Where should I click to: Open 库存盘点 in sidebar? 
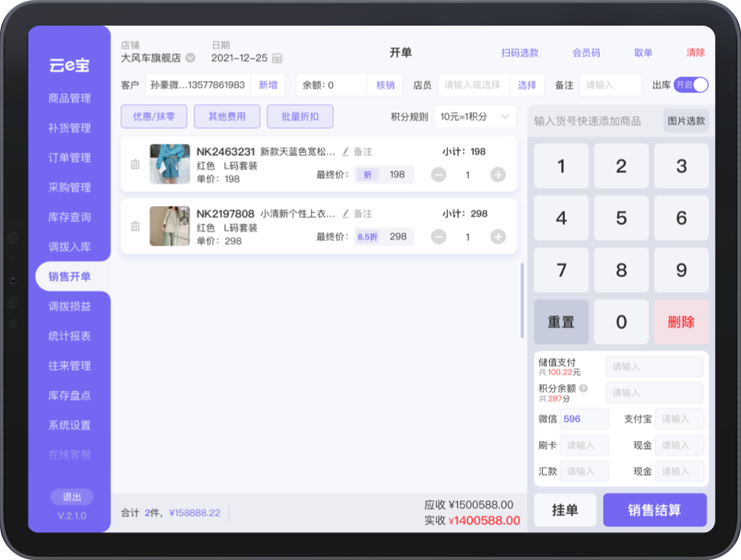(x=70, y=395)
